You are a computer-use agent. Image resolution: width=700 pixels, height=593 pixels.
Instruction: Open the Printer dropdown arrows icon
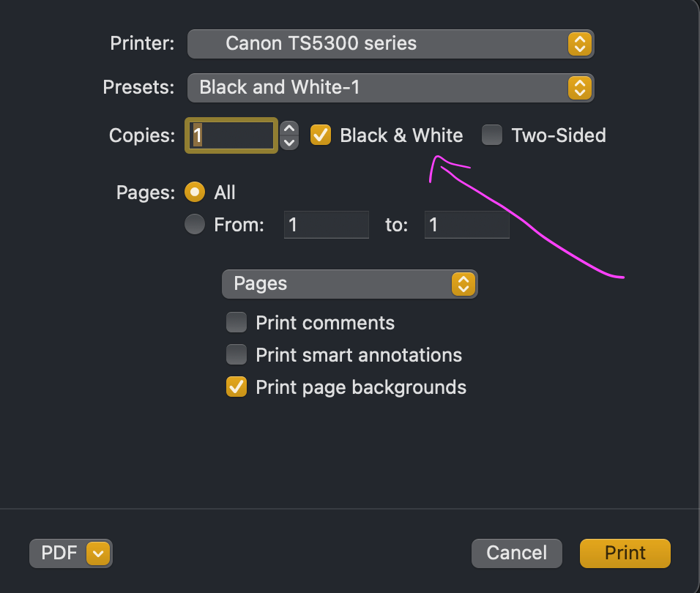pyautogui.click(x=578, y=44)
